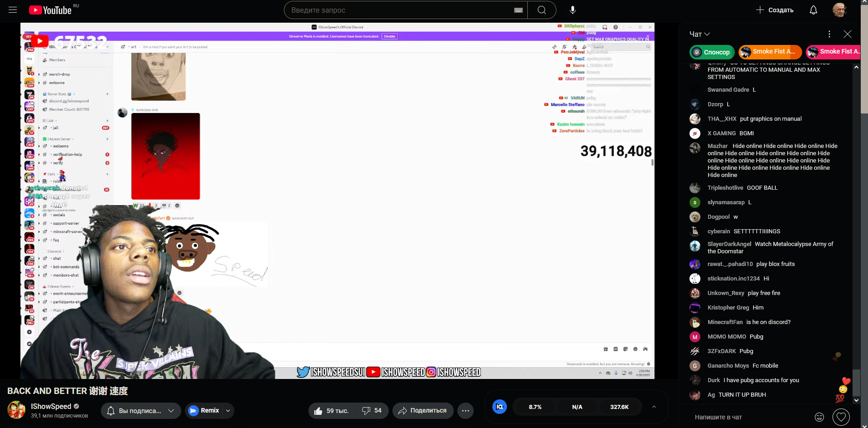
Task: Go to the YouTube home logo
Action: (x=50, y=10)
